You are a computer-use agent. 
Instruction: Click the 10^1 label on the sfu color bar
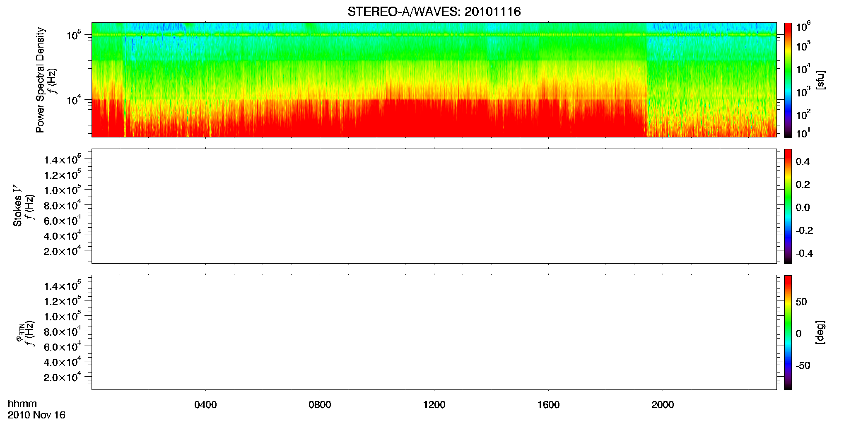point(803,133)
